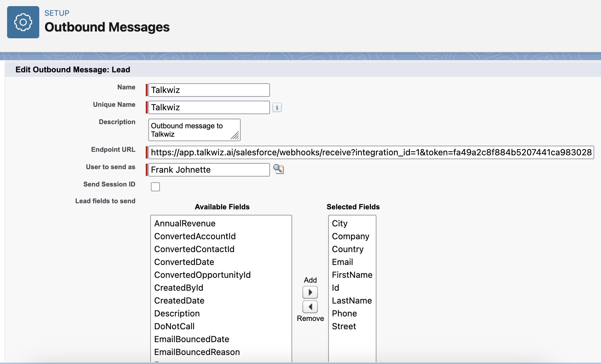Select ConvertedDate in Available Fields
Image resolution: width=601 pixels, height=364 pixels.
coord(221,262)
